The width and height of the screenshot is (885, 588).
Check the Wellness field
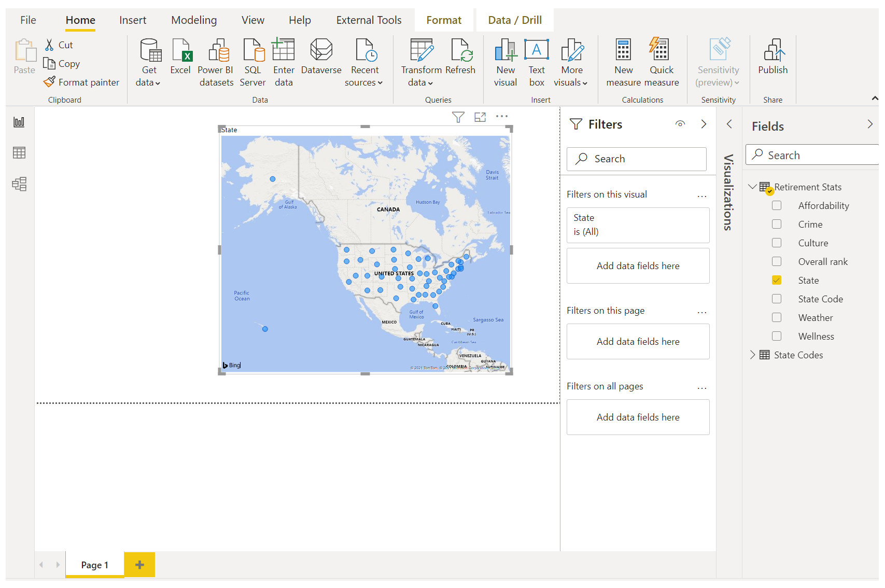[777, 336]
